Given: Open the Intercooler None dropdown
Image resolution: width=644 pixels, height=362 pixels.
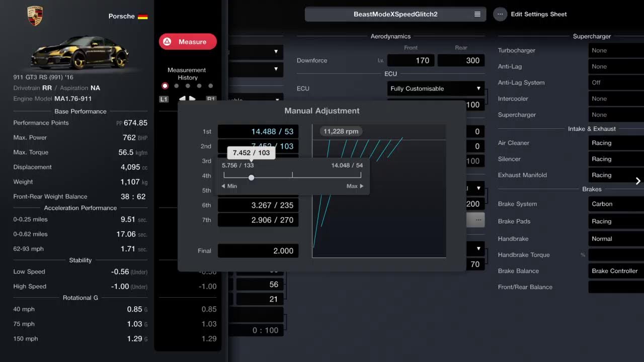Looking at the screenshot, I should point(616,99).
